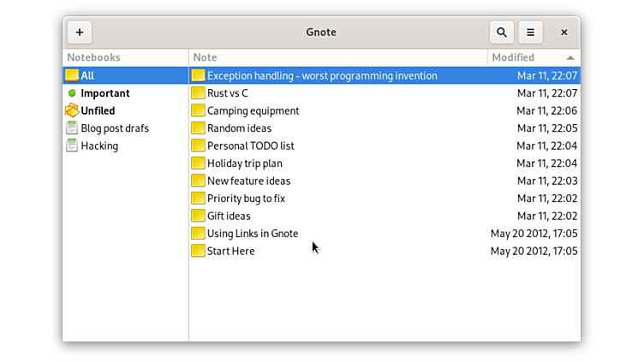The height and width of the screenshot is (362, 644).
Task: Choose the Using Links in Gnote note
Action: click(x=253, y=234)
